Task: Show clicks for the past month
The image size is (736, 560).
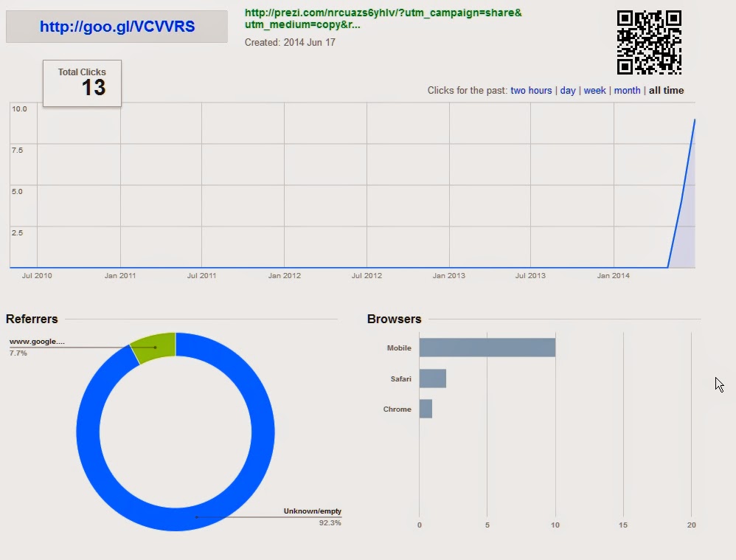Action: pos(627,90)
